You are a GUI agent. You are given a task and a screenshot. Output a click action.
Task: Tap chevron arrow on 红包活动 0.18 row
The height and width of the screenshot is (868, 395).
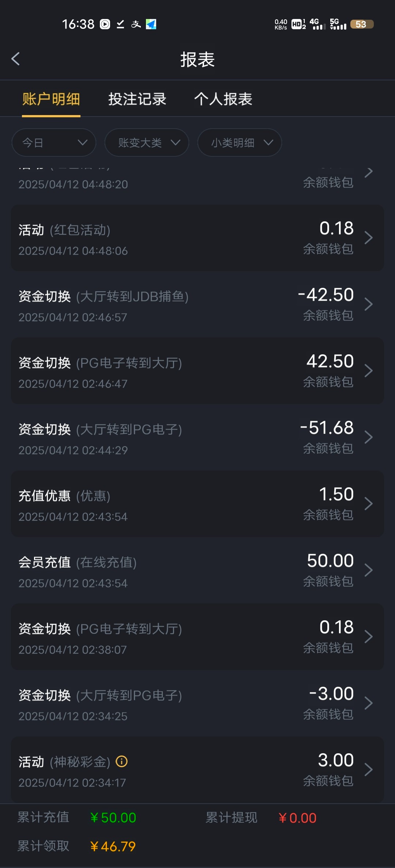[x=369, y=238]
